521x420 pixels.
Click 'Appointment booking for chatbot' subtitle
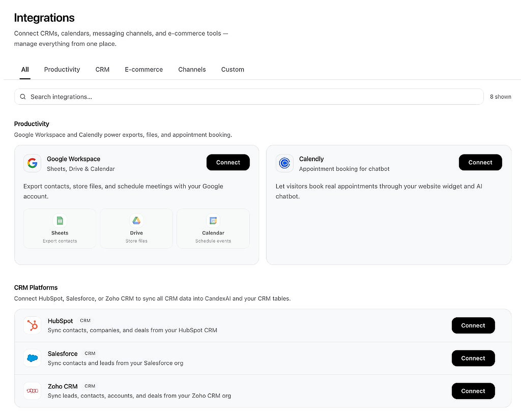coord(344,169)
